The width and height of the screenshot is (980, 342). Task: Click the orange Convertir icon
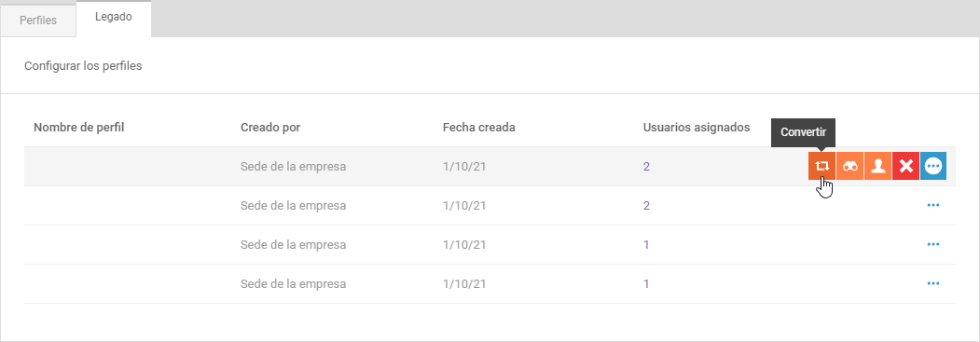click(x=821, y=166)
